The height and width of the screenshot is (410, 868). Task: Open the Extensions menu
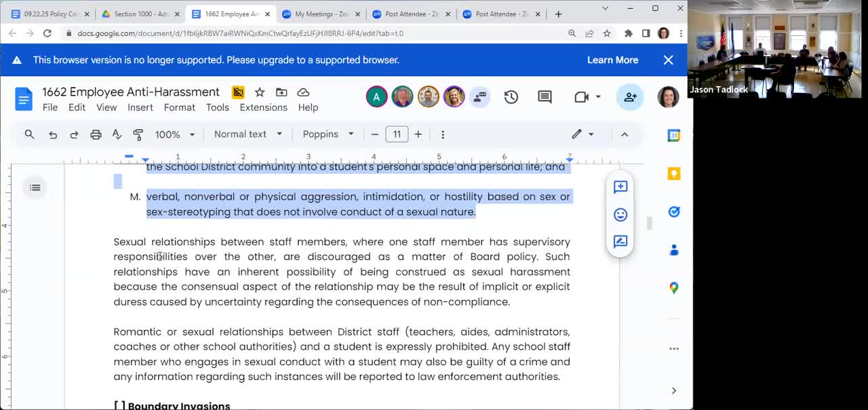coord(263,107)
